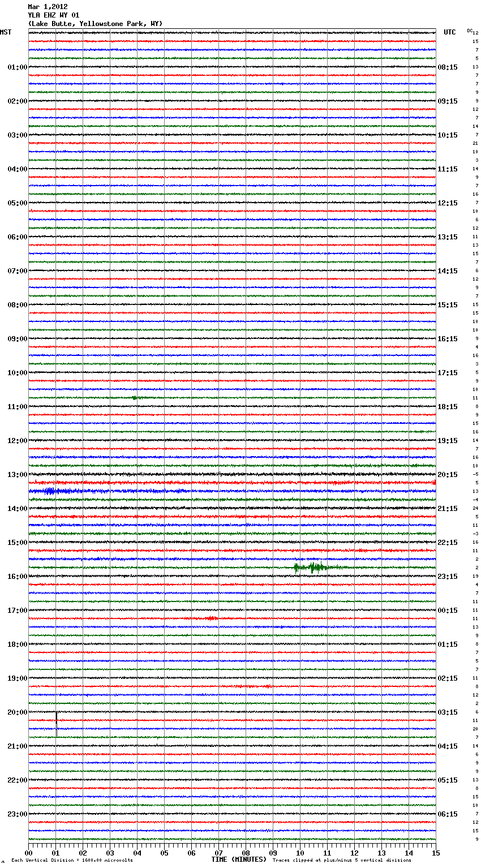The width and height of the screenshot is (481, 868).
Task: Click minute tick label '12' on x-axis
Action: (x=354, y=853)
